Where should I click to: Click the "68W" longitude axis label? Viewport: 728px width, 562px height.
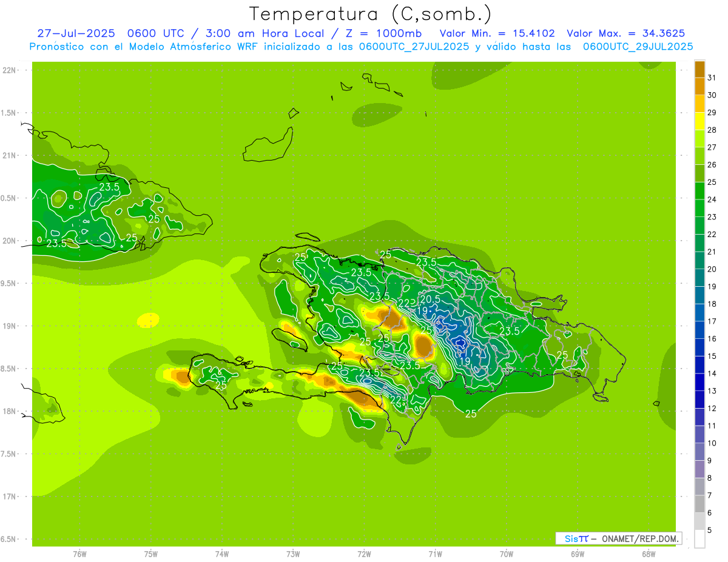click(x=649, y=554)
